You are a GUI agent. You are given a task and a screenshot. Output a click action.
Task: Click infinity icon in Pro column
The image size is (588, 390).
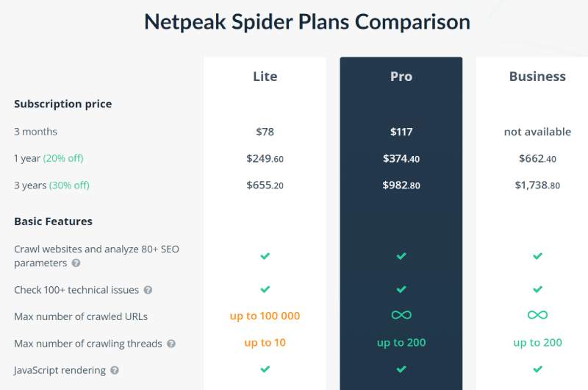click(401, 315)
